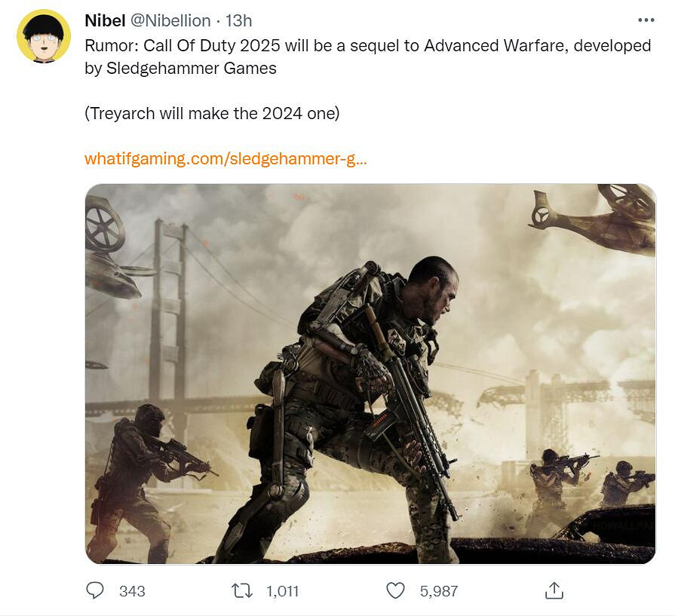Like the tweet with the heart icon
The image size is (675, 616).
(x=395, y=590)
